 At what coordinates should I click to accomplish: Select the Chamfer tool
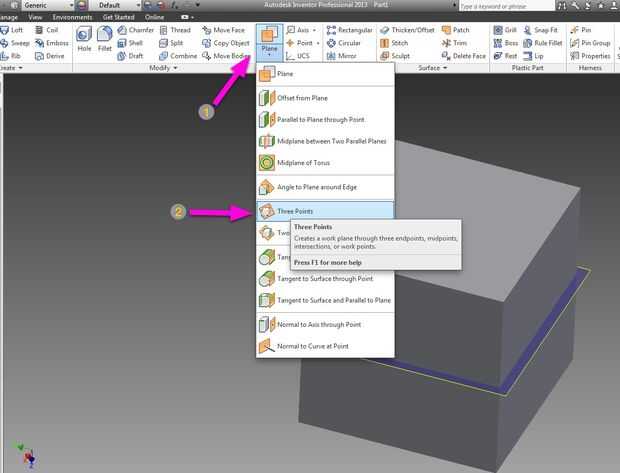(x=136, y=30)
